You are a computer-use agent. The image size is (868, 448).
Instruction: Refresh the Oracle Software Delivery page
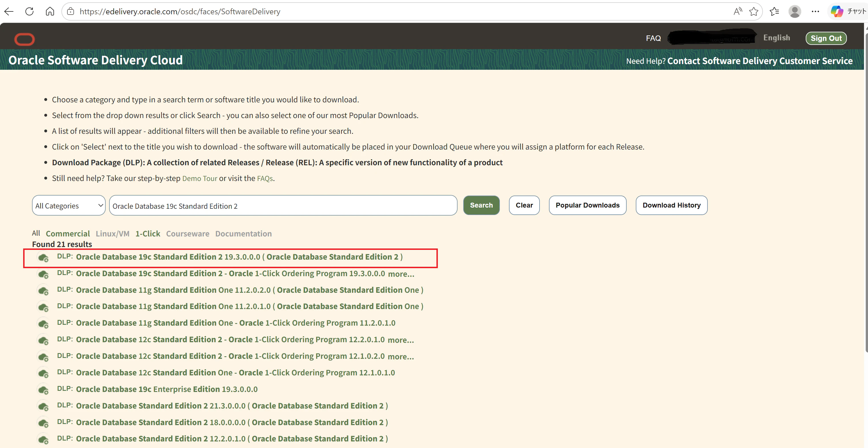click(30, 11)
